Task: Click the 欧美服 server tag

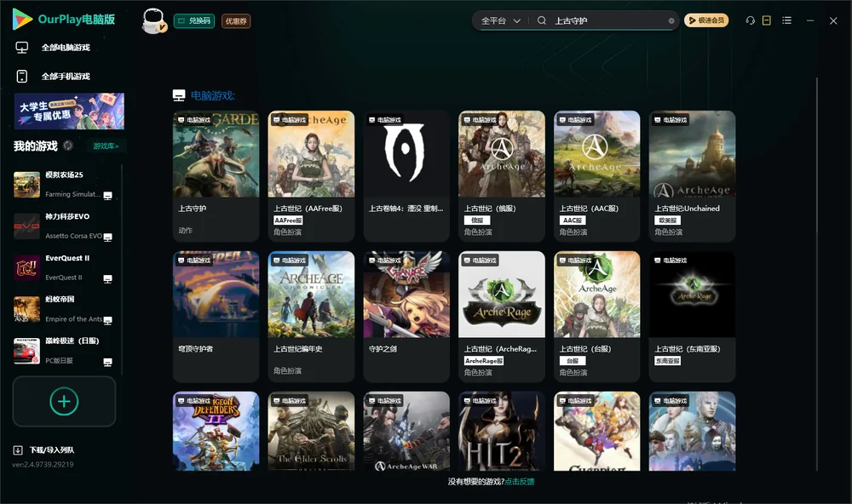Action: pos(668,220)
